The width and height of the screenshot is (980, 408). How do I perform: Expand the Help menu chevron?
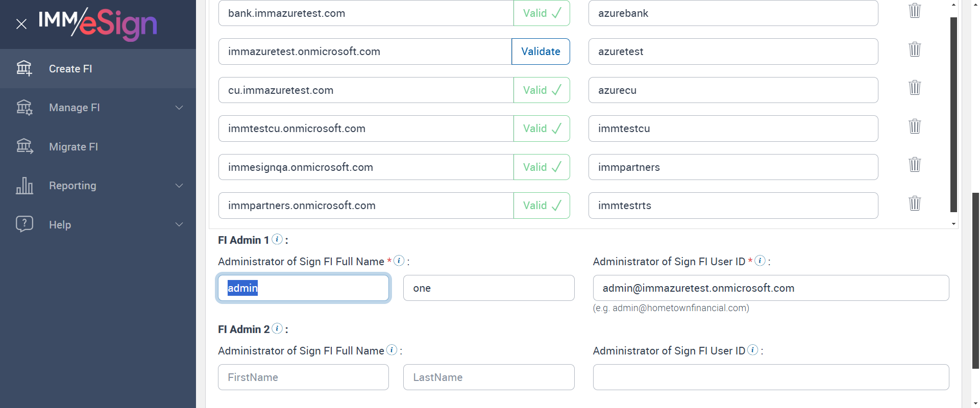click(x=179, y=224)
